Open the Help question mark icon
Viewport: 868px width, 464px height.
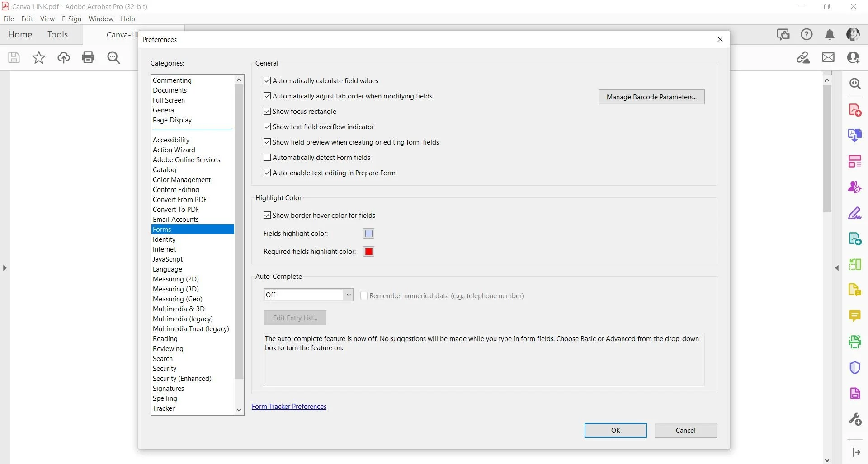(x=807, y=34)
